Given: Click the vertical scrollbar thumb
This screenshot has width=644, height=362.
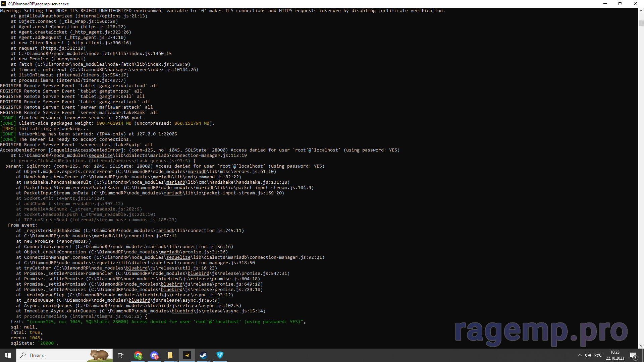Looking at the screenshot, I should click(x=641, y=23).
